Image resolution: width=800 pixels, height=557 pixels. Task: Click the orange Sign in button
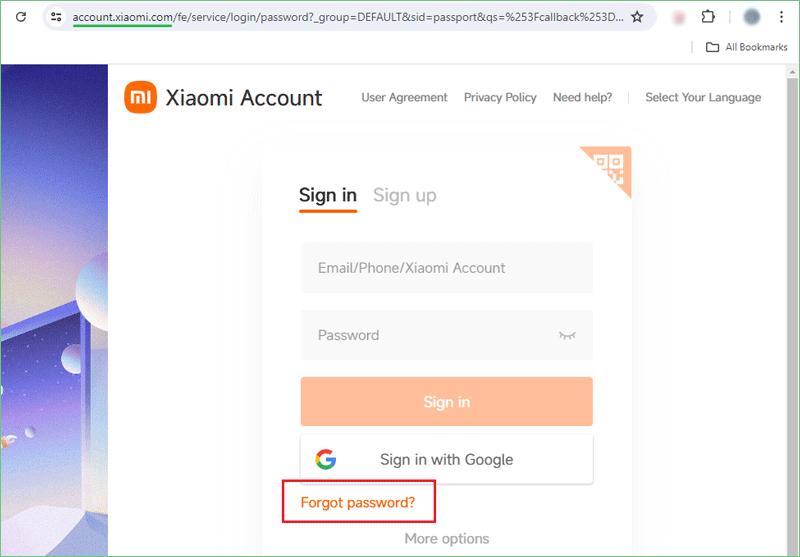point(446,401)
